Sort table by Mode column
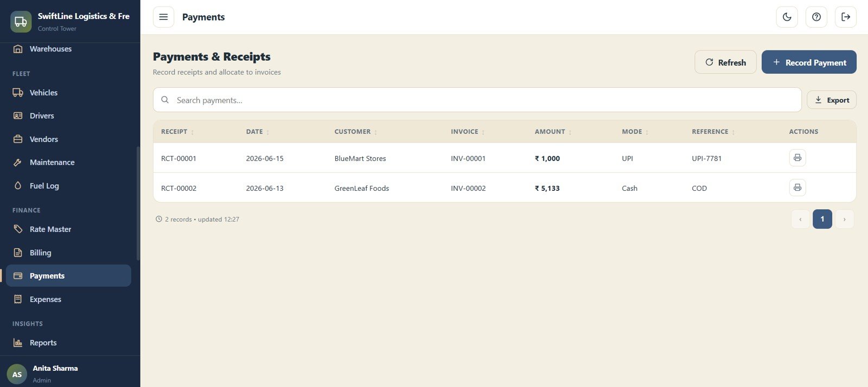The width and height of the screenshot is (868, 387). pos(635,132)
